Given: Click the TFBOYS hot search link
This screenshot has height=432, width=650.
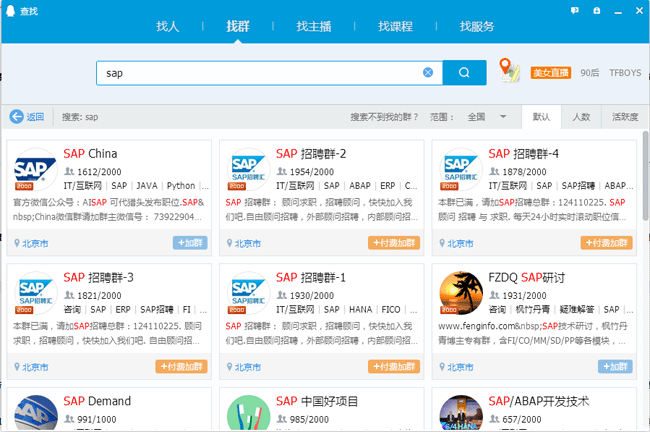Looking at the screenshot, I should click(x=625, y=73).
